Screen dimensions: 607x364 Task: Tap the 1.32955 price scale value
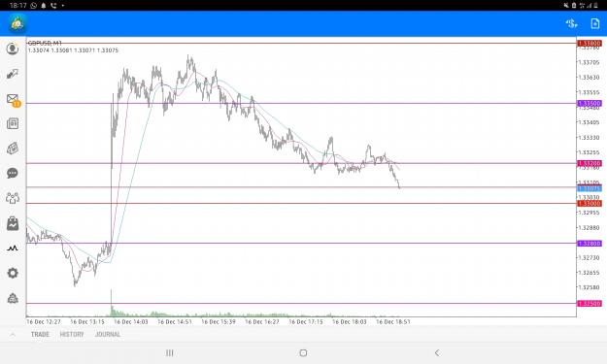click(x=589, y=213)
